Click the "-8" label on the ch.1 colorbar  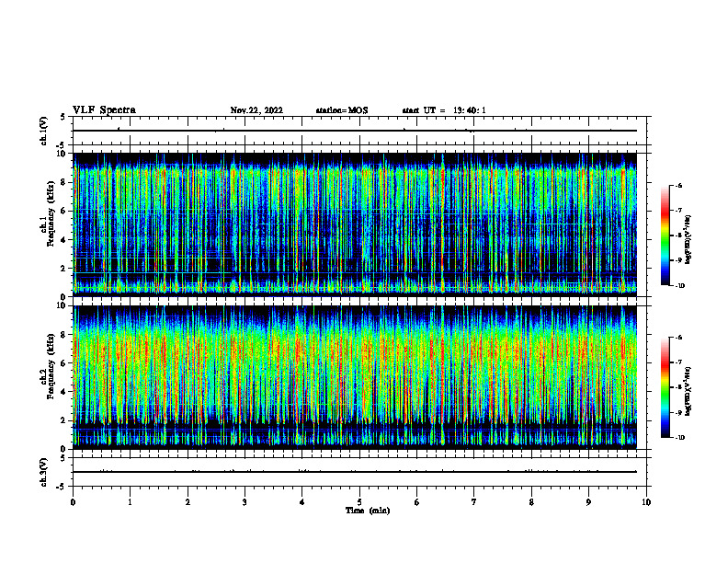677,236
